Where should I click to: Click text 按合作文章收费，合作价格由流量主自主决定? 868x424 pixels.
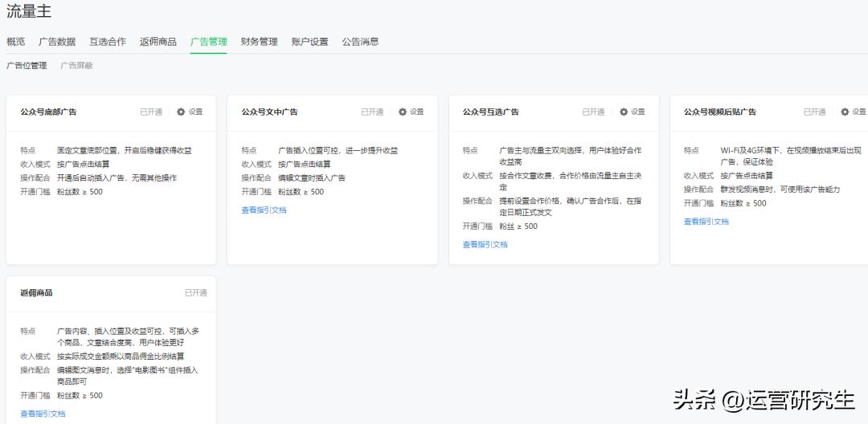coord(570,181)
